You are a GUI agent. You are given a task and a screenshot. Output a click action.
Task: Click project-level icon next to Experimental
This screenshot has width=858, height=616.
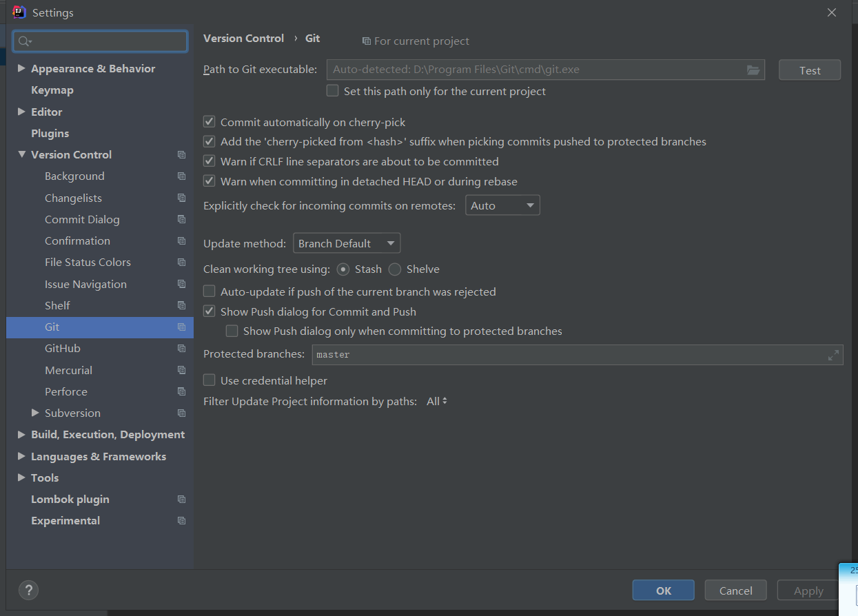(181, 521)
